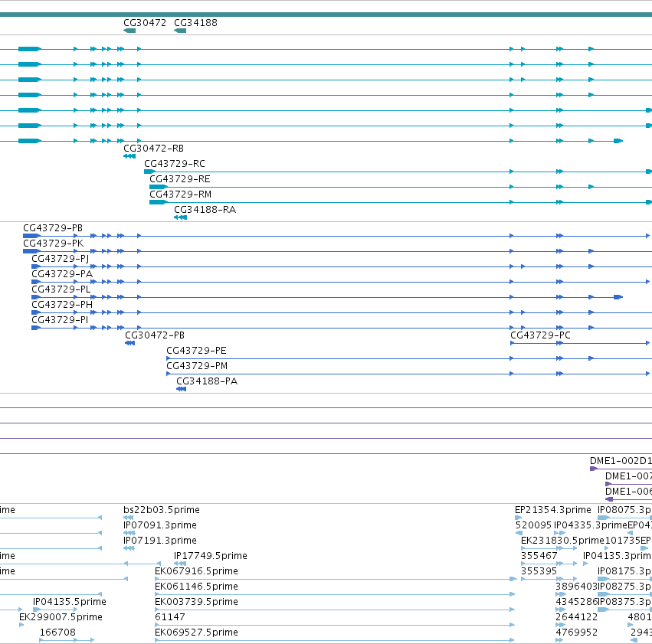Open the 166708 EST label

tap(57, 633)
